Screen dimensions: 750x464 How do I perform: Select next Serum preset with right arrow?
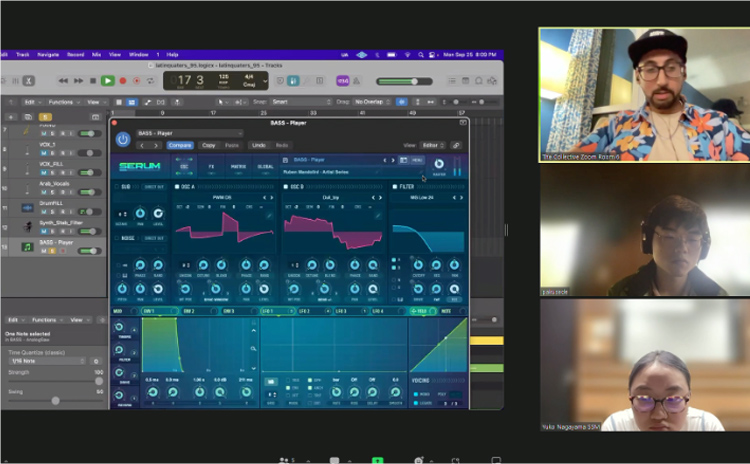click(x=393, y=160)
